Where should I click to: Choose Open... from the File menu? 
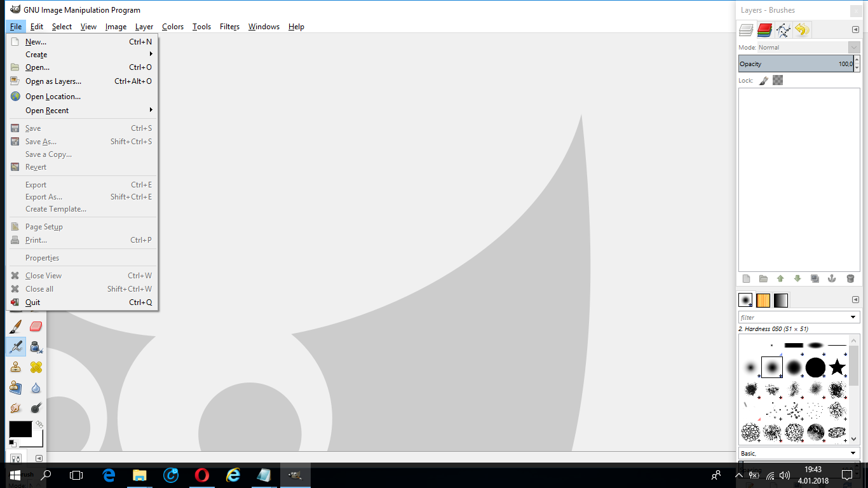pyautogui.click(x=82, y=67)
